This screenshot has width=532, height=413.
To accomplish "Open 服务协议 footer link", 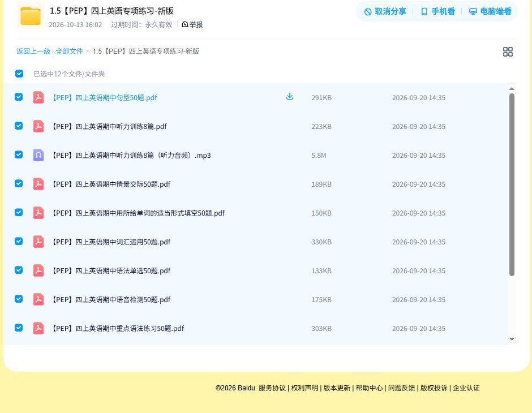I will tap(272, 388).
